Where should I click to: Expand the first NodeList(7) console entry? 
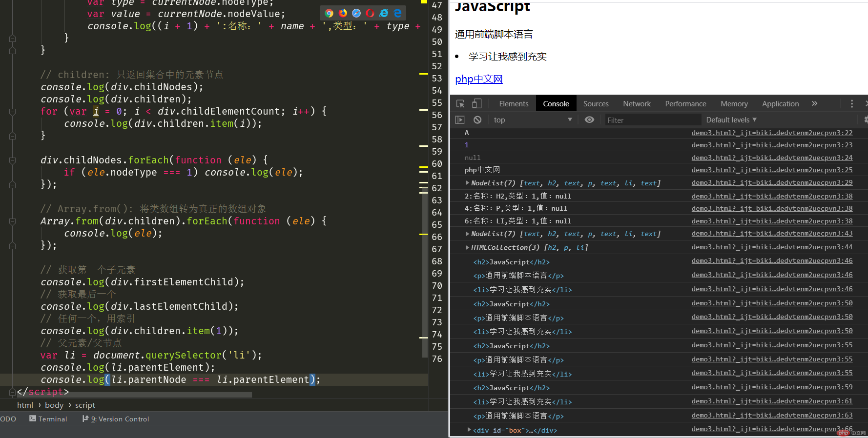click(468, 183)
